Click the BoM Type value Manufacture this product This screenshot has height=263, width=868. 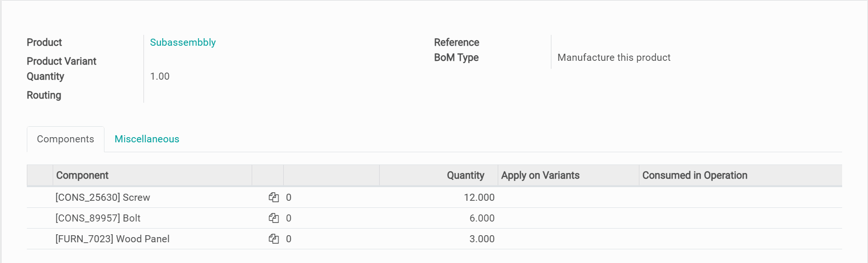coord(613,58)
